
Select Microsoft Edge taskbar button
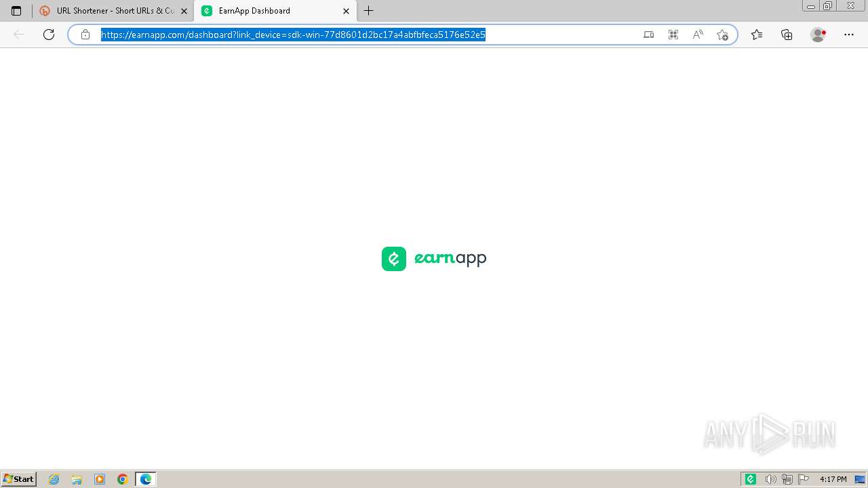tap(146, 479)
